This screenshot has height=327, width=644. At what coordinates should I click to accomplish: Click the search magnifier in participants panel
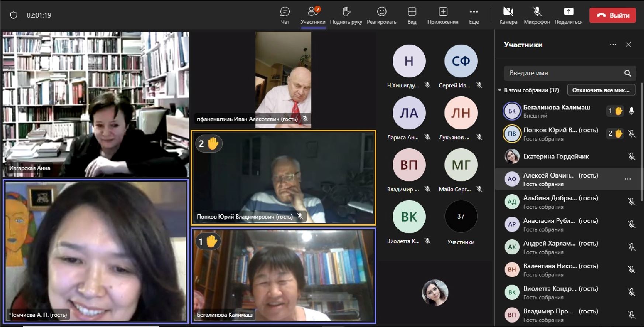(x=627, y=73)
